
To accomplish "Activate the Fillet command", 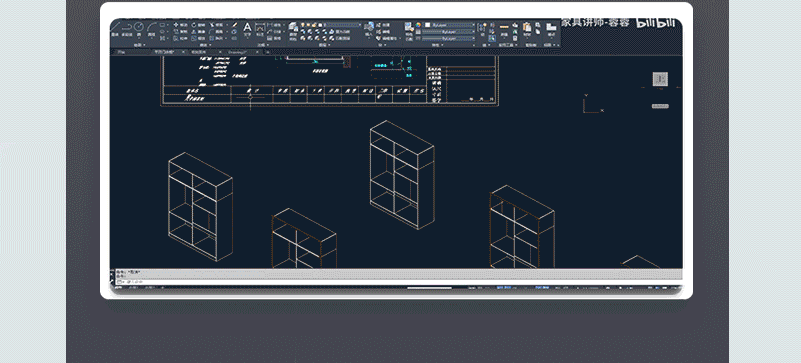I will [x=217, y=32].
